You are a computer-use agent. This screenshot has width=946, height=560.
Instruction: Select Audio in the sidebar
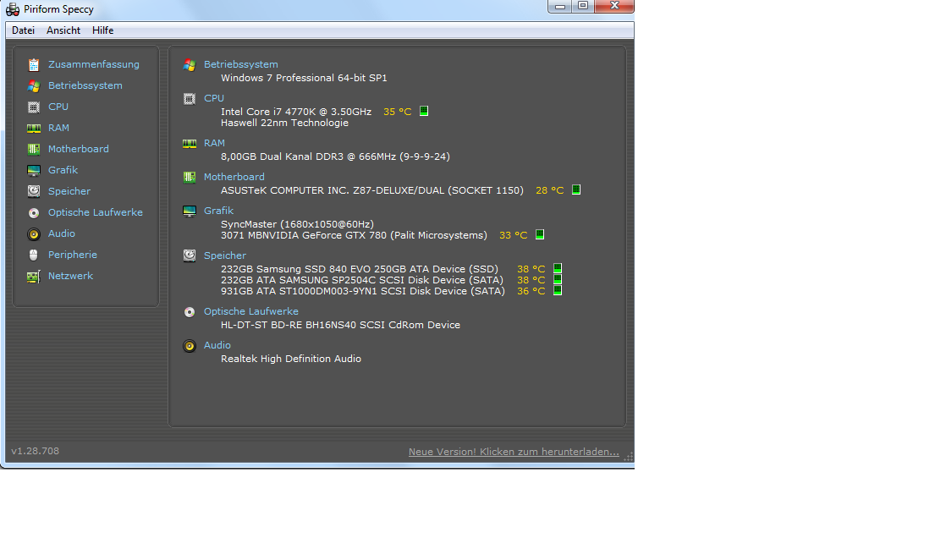tap(62, 233)
